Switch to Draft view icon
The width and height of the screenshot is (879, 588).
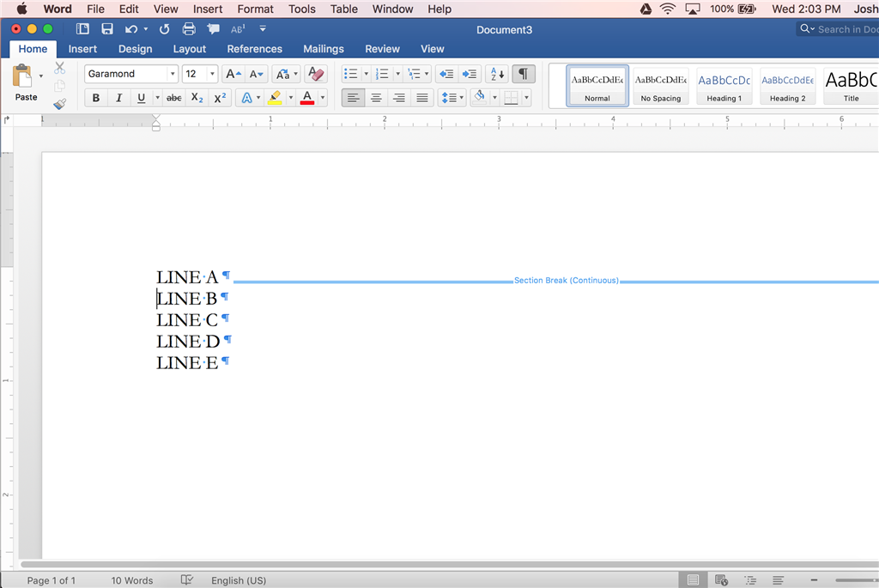[x=778, y=580]
